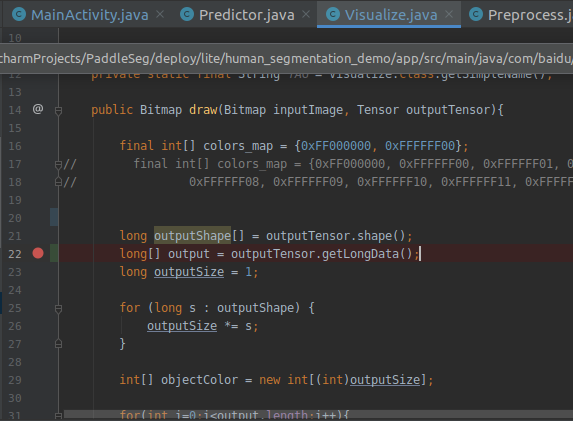Click the horizontal scrollbar at the editor bottom

(318, 414)
